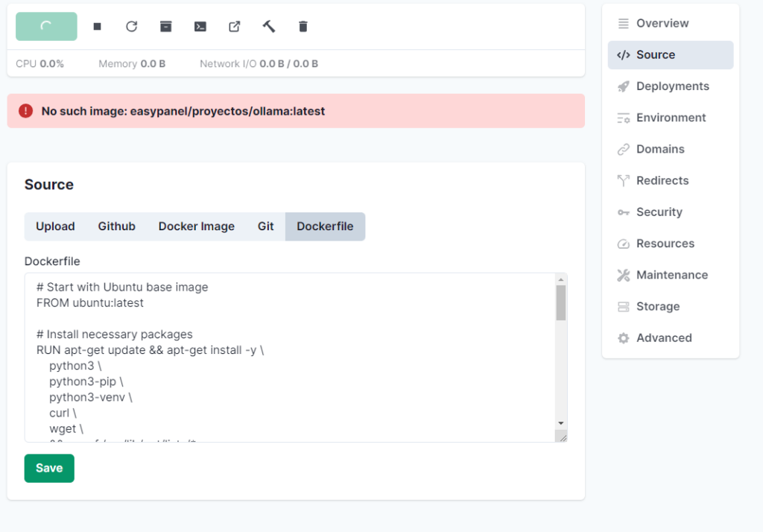Open the console terminal icon
This screenshot has width=763, height=532.
point(200,27)
